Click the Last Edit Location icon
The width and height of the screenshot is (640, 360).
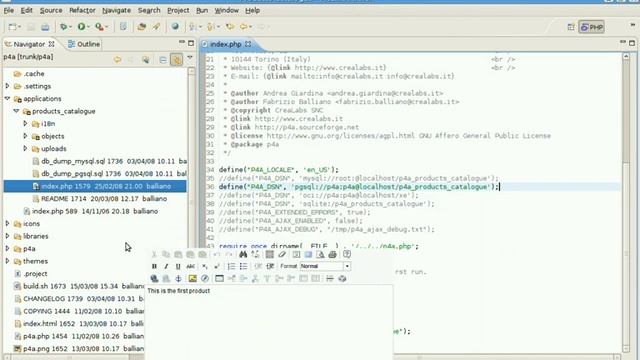(230, 27)
